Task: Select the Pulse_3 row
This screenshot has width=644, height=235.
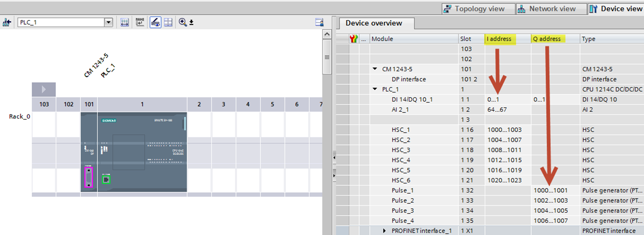Action: 490,211
